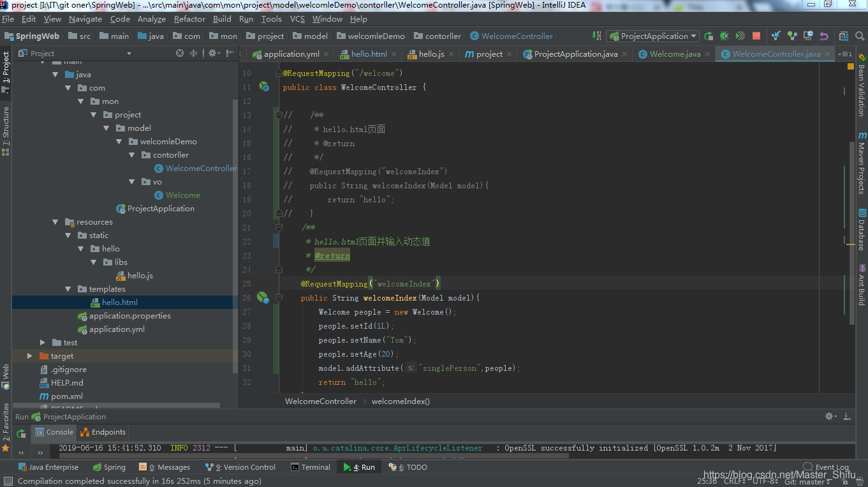Rerun icon in the Run tool window
The height and width of the screenshot is (487, 868).
22,433
